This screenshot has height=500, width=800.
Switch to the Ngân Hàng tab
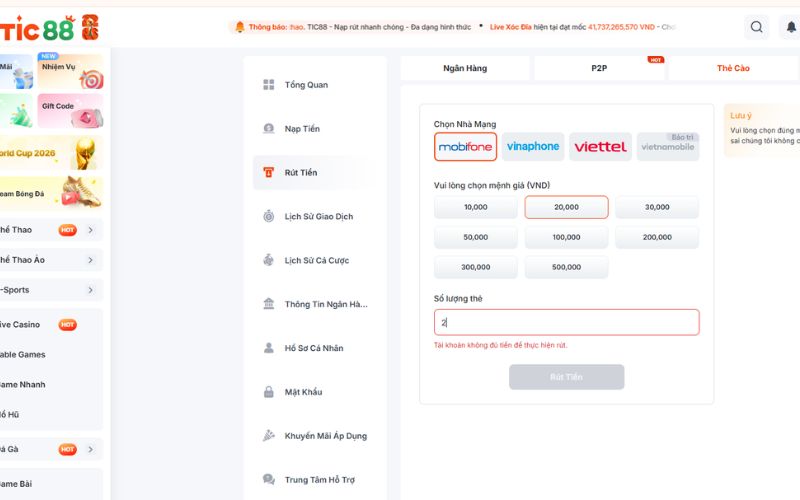click(465, 68)
